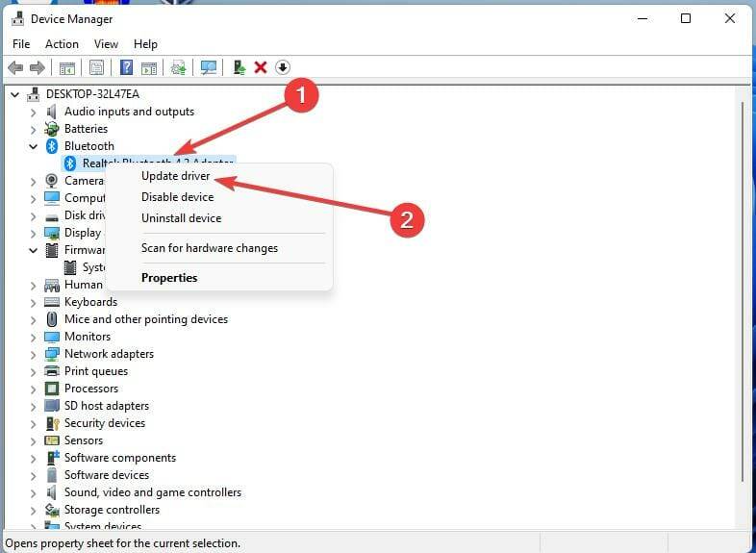The width and height of the screenshot is (756, 553).
Task: Click the Device Manager title bar icon
Action: 18,18
